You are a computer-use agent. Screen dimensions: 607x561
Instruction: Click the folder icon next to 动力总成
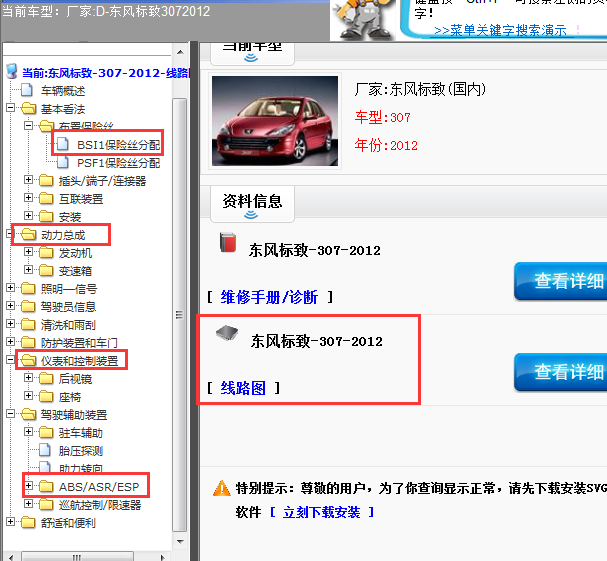(28, 235)
